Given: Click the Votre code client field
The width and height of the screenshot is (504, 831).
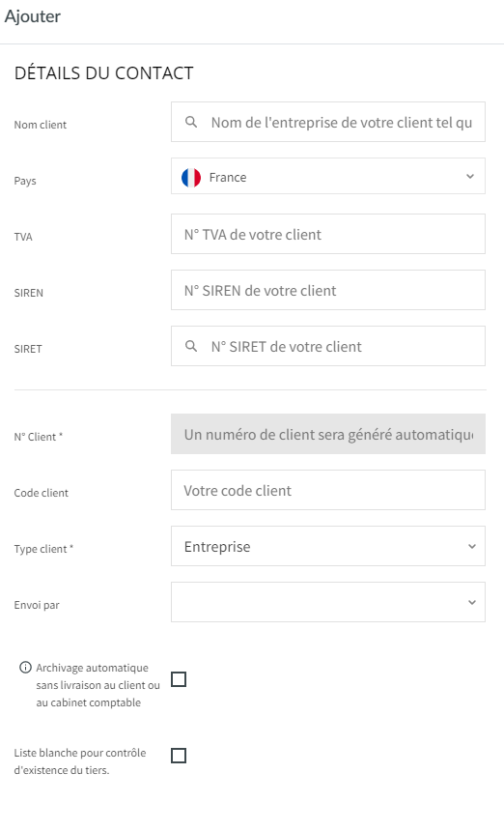Looking at the screenshot, I should [328, 490].
